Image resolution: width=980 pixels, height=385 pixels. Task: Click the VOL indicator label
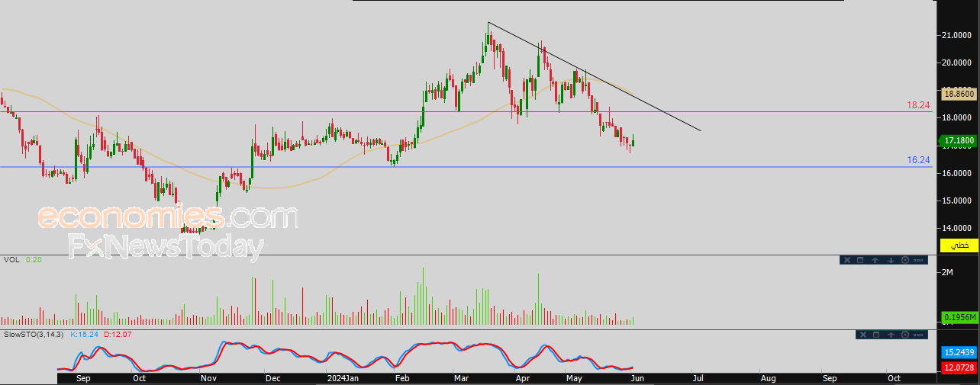pyautogui.click(x=11, y=260)
